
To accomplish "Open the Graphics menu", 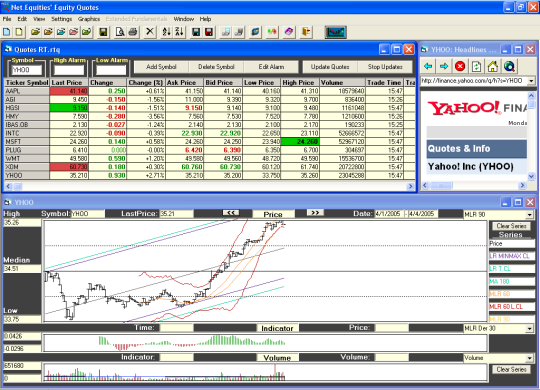I will pyautogui.click(x=89, y=19).
